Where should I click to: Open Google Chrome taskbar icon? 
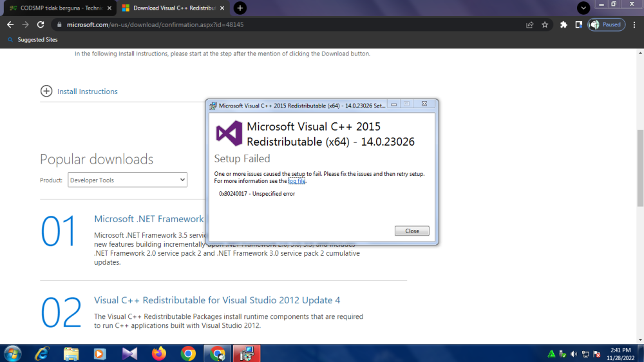tap(188, 354)
